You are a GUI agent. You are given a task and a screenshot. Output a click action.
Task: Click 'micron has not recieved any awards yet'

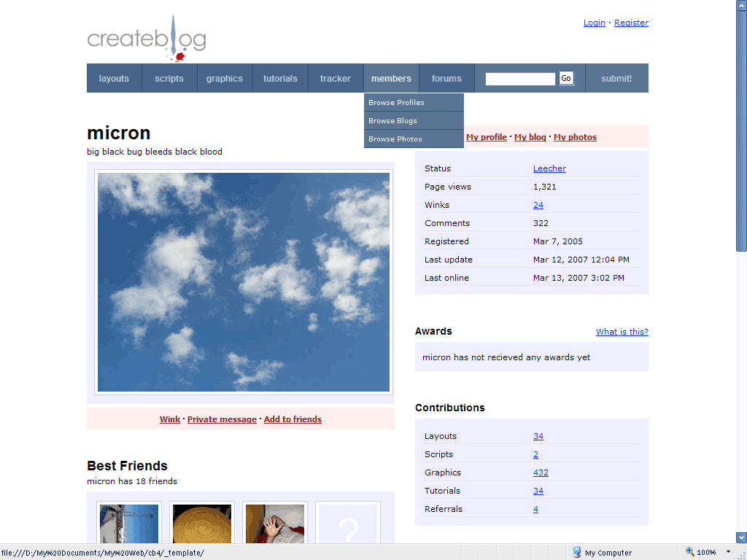click(x=506, y=357)
